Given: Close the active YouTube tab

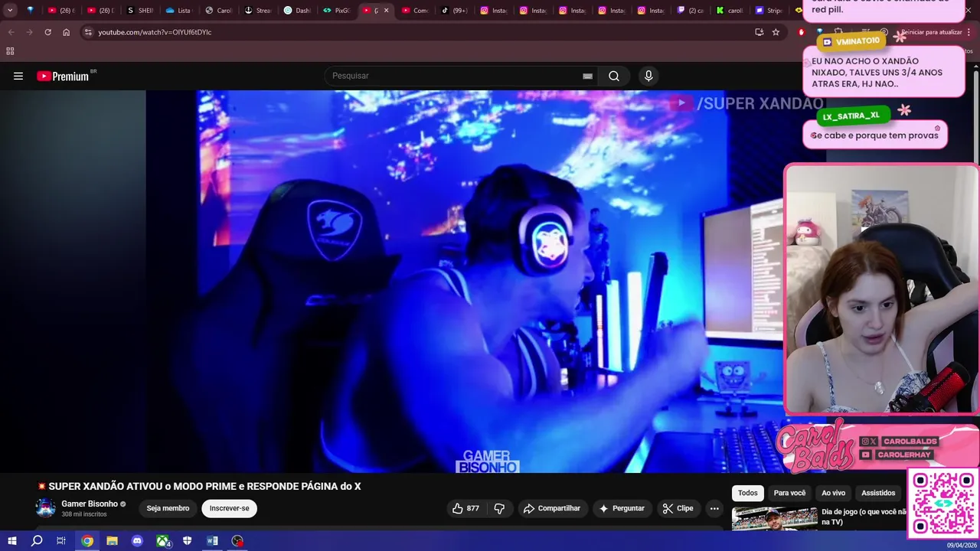Looking at the screenshot, I should pos(386,11).
